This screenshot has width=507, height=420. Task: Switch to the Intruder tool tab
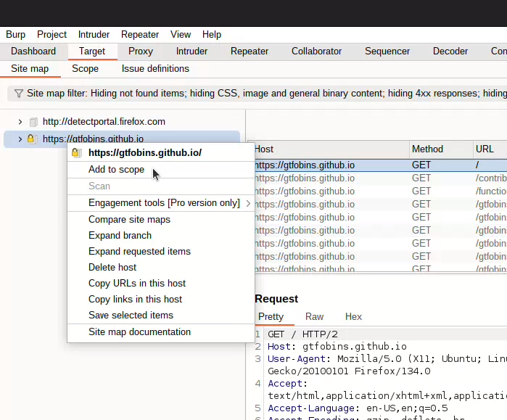tap(191, 52)
